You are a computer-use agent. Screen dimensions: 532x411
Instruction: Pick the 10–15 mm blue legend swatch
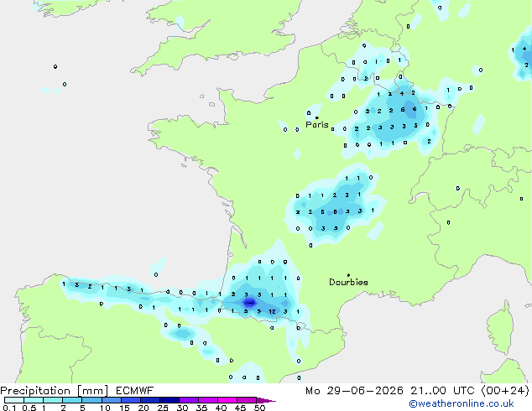(x=111, y=400)
